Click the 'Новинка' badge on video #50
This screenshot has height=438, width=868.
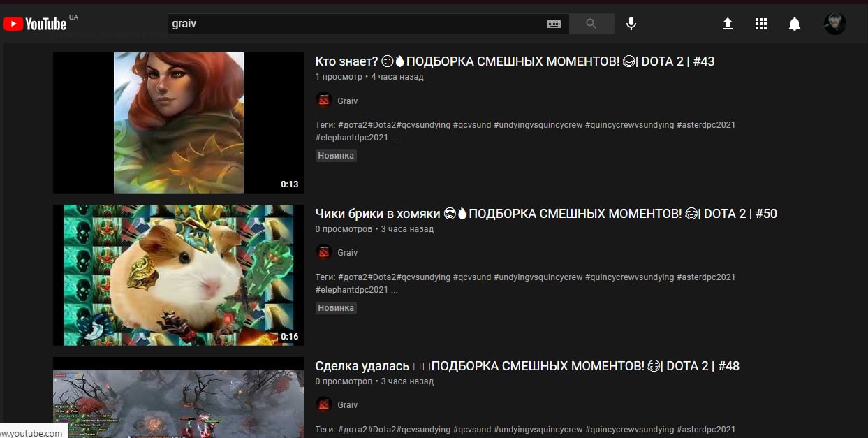pos(336,308)
